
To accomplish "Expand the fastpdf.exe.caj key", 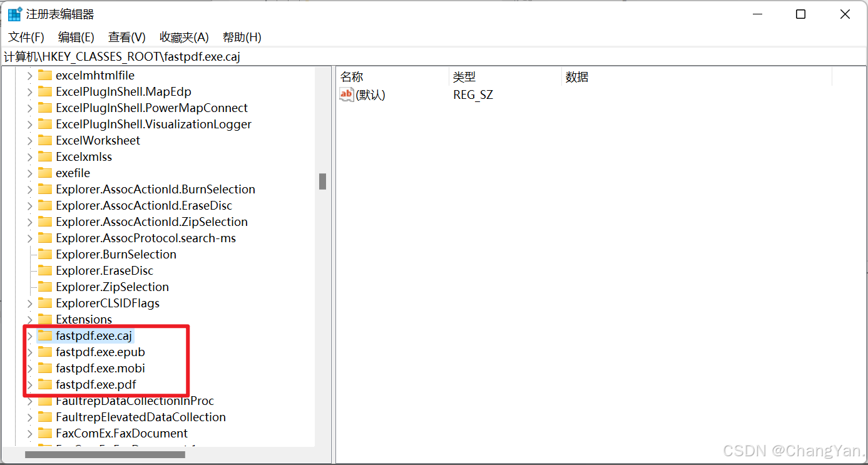I will [x=29, y=335].
